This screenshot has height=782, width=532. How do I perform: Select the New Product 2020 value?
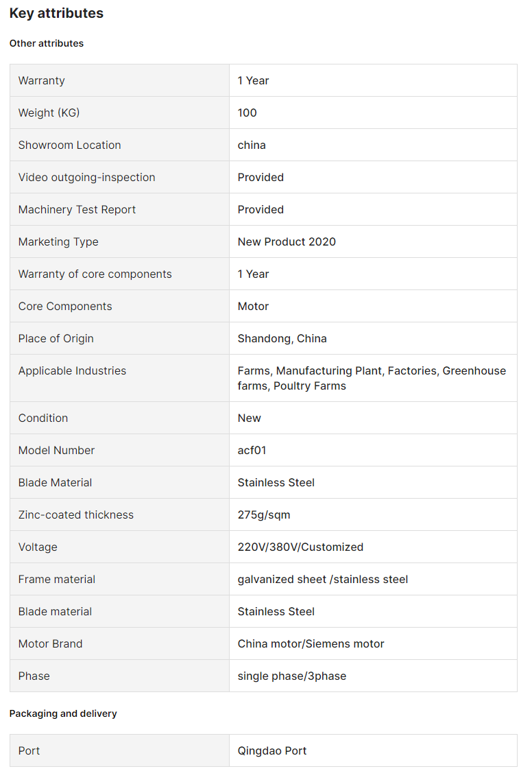pyautogui.click(x=287, y=242)
